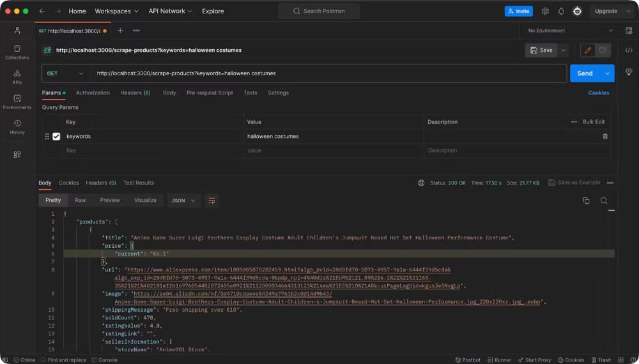Click the Search Postman field
Image resolution: width=639 pixels, height=364 pixels.
tap(319, 11)
